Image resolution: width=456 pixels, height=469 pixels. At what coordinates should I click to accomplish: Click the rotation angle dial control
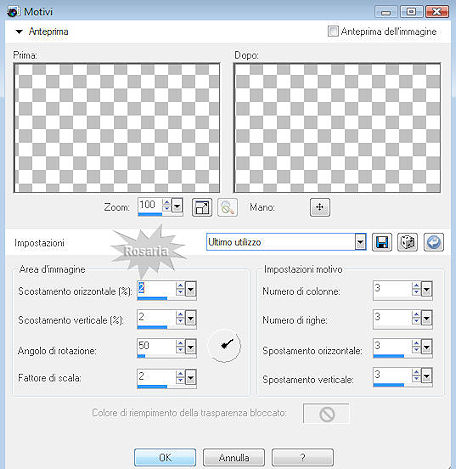click(x=224, y=346)
